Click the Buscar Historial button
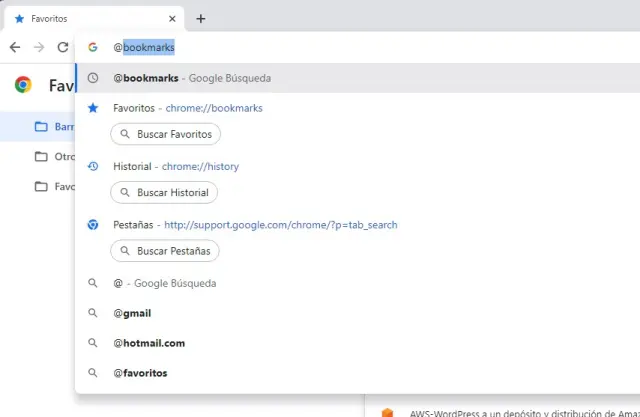This screenshot has height=417, width=640. [164, 192]
